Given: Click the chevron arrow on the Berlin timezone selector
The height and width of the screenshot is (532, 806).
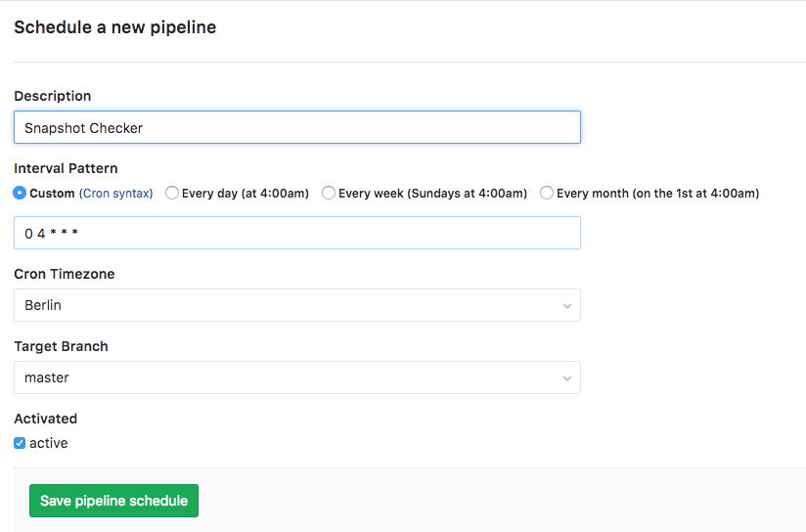Looking at the screenshot, I should [566, 306].
